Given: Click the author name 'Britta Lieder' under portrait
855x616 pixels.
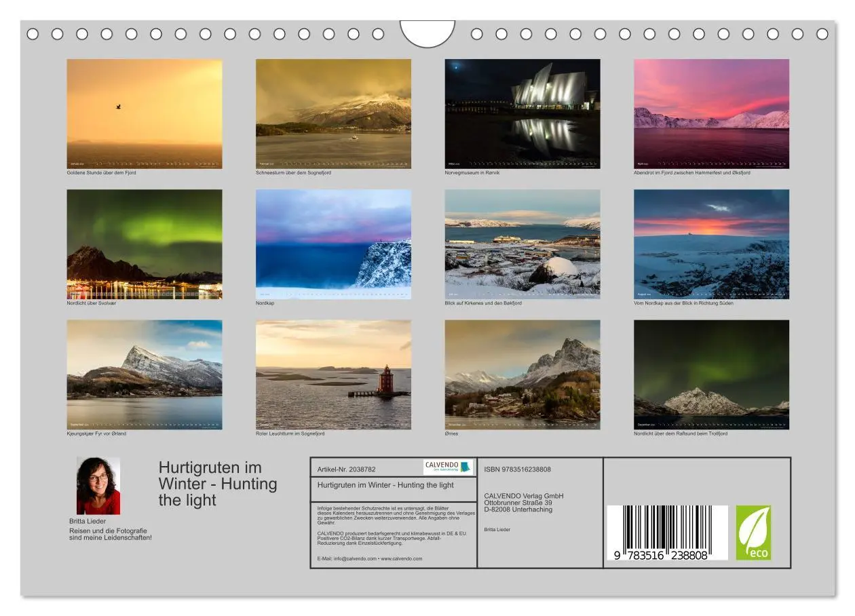Looking at the screenshot, I should click(88, 521).
